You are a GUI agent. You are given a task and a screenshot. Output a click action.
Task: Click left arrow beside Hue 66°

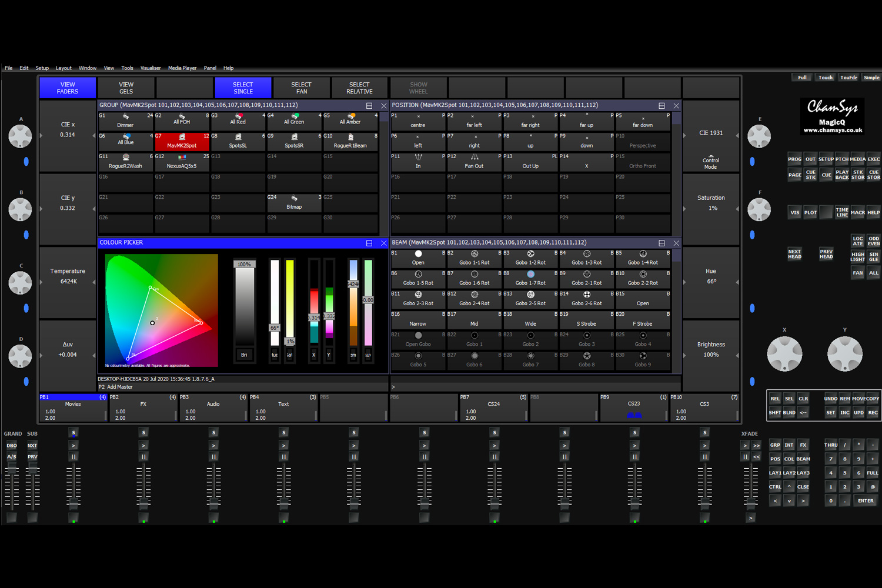(684, 282)
